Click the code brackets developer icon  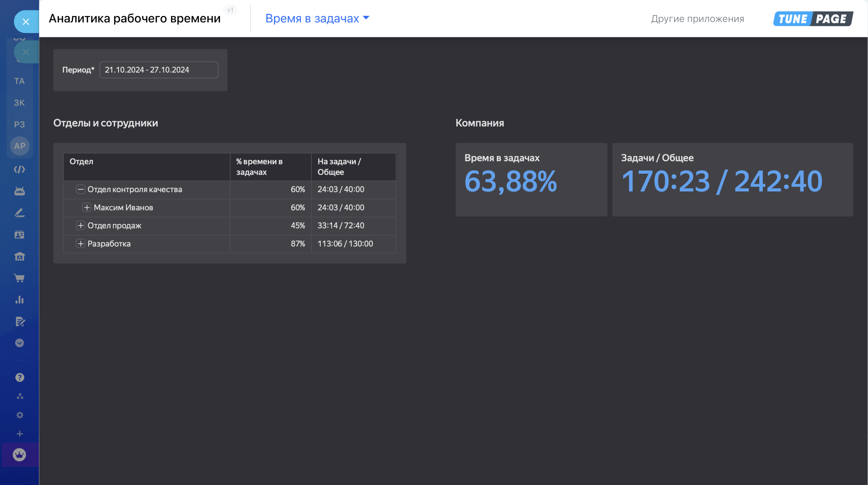coord(19,169)
